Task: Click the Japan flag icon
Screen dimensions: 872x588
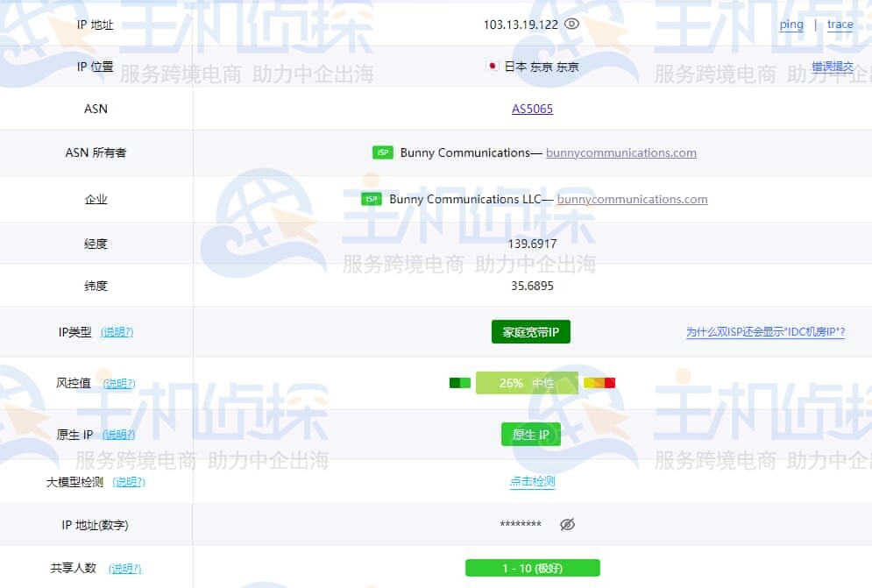Action: (493, 67)
